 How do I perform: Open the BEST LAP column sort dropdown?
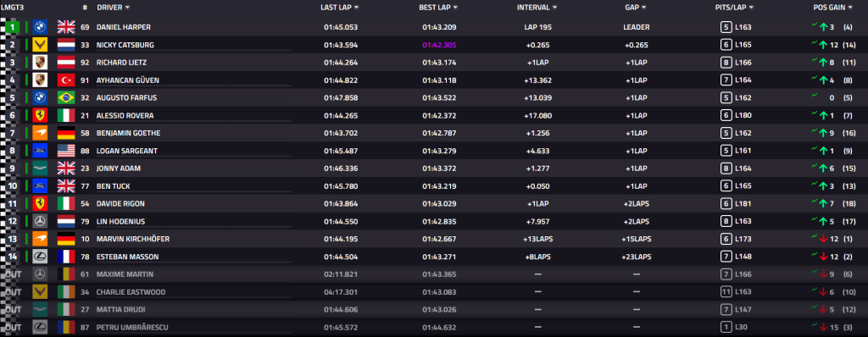[455, 8]
